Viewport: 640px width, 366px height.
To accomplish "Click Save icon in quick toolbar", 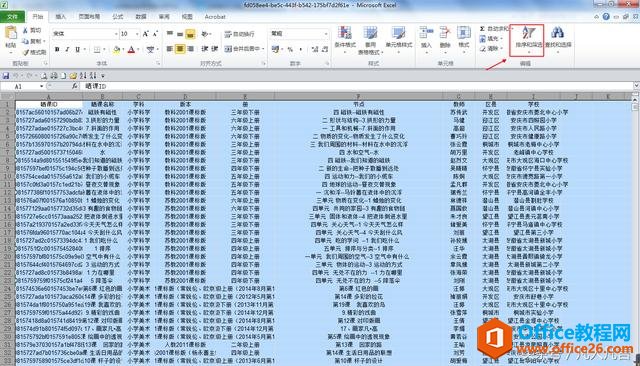I will click(x=6, y=75).
